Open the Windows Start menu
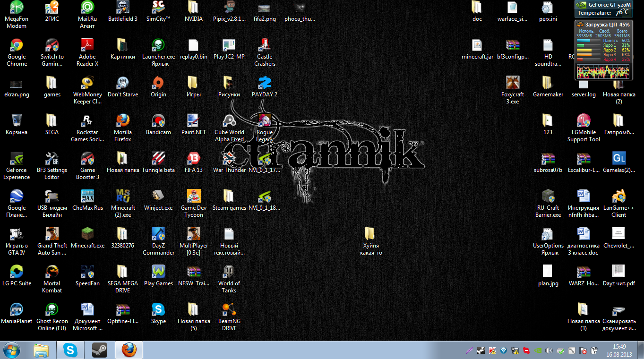Image resolution: width=644 pixels, height=359 pixels. pos(12,350)
